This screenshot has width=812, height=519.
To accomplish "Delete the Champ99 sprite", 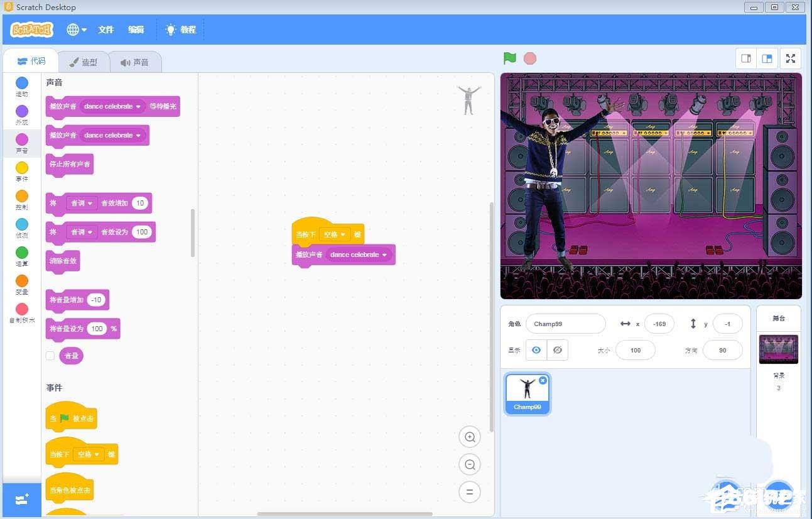I will click(x=543, y=380).
